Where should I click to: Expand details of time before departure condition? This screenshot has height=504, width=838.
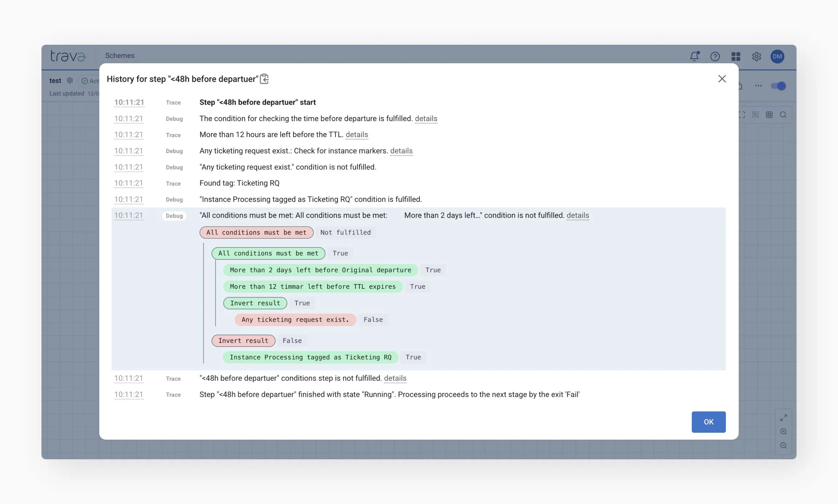coord(426,119)
